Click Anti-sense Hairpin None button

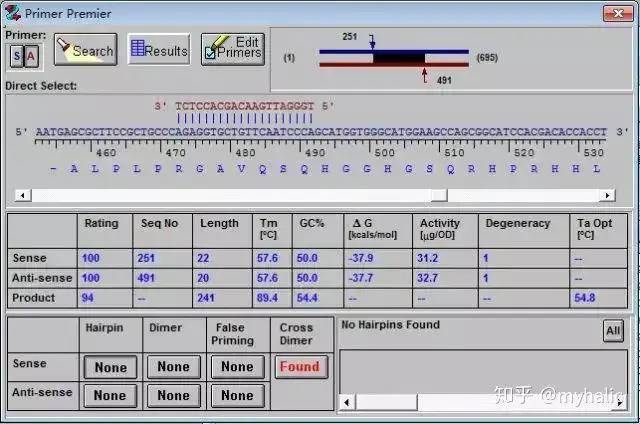[x=110, y=395]
